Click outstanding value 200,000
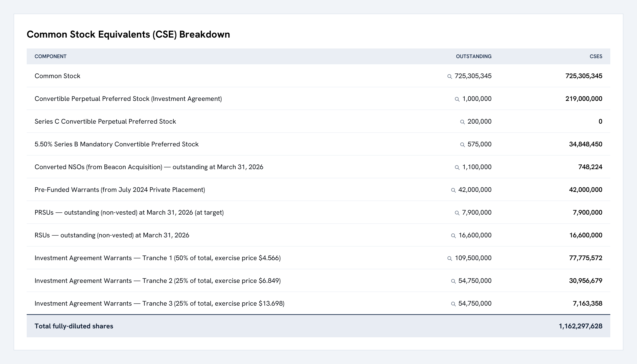 pos(479,121)
